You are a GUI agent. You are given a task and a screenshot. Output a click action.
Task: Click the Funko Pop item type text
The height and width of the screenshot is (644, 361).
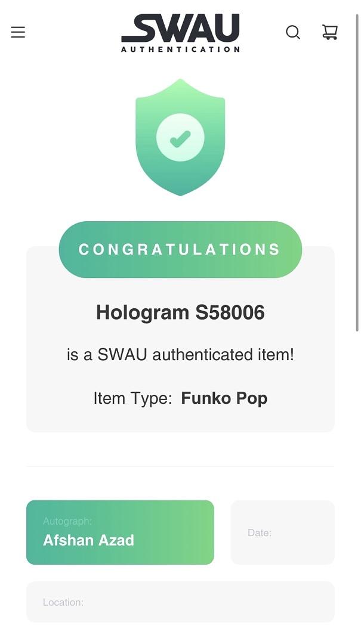point(224,398)
